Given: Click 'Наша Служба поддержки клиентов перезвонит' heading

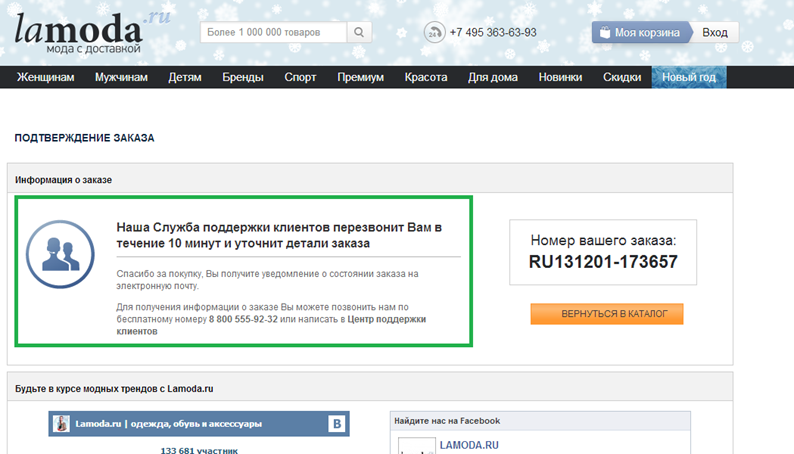Looking at the screenshot, I should (279, 235).
